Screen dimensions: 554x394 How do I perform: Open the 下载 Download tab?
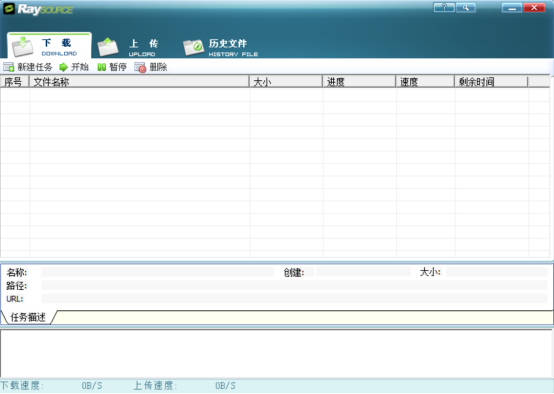(49, 46)
